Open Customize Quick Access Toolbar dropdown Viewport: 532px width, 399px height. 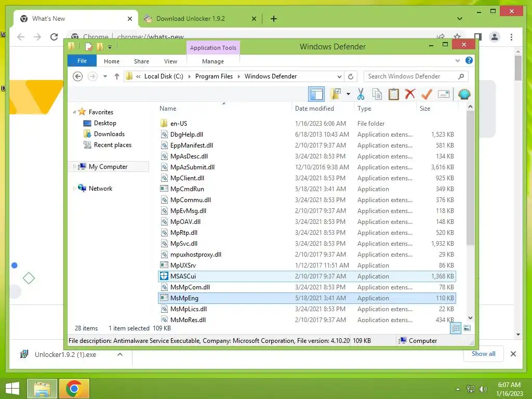[x=110, y=47]
